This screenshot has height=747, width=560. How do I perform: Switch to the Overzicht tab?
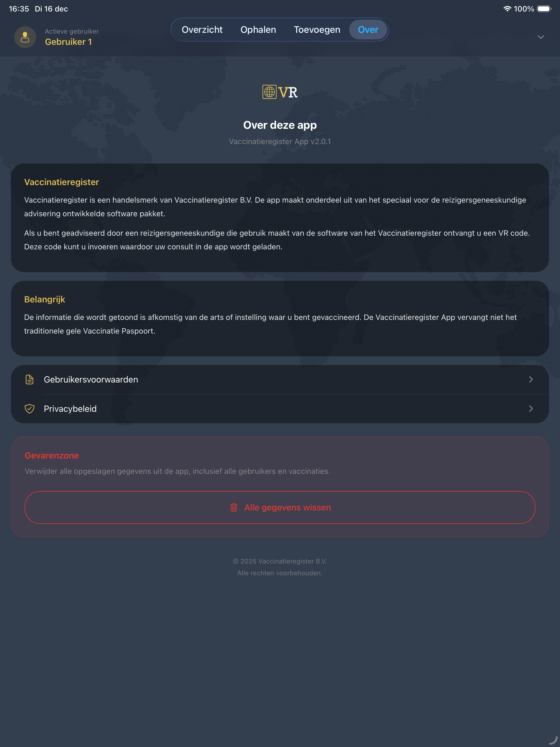202,30
